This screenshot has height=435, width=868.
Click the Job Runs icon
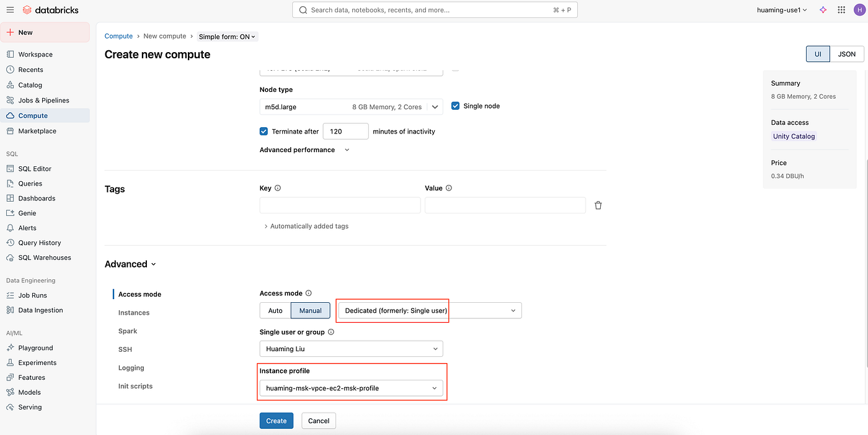pyautogui.click(x=10, y=295)
